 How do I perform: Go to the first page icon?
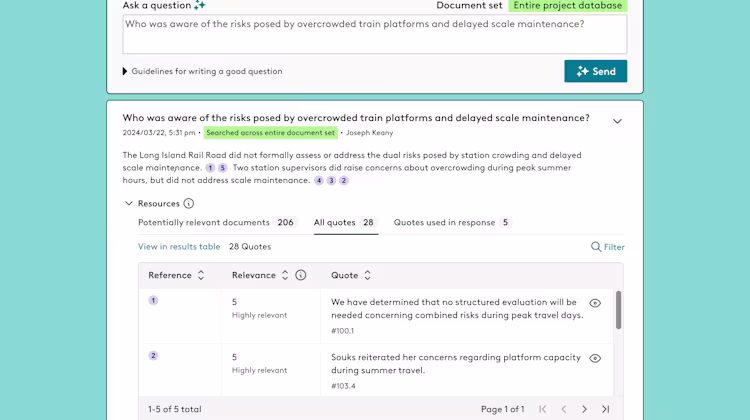click(x=543, y=409)
